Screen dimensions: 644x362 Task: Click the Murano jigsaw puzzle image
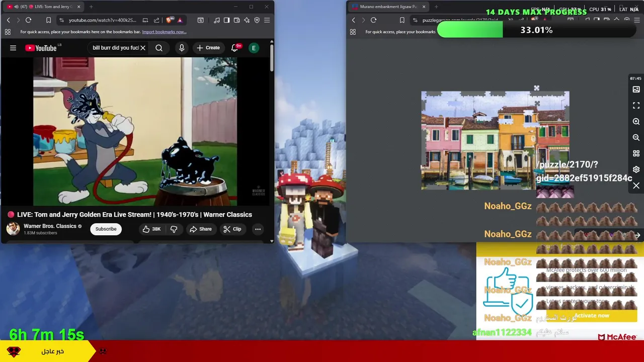click(x=495, y=140)
